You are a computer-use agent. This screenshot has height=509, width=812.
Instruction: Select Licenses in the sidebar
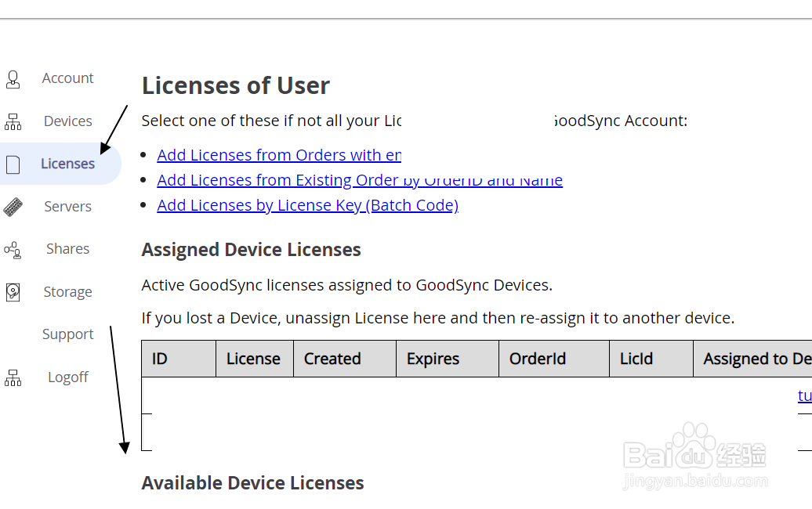coord(67,164)
